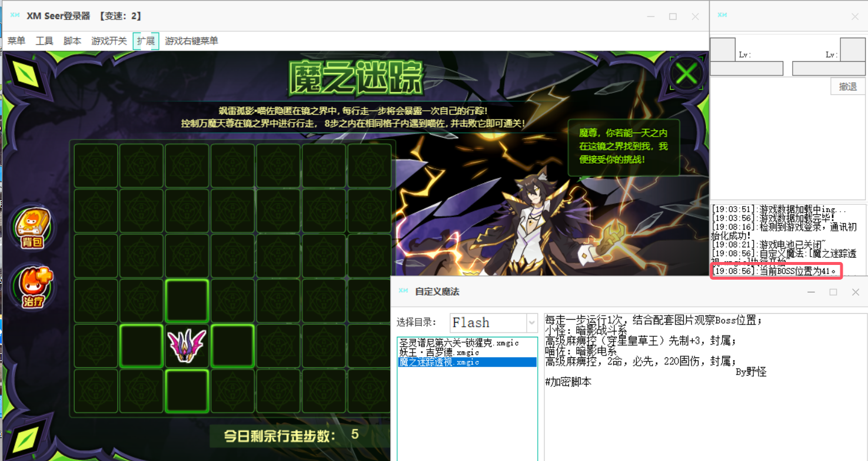This screenshot has width=868, height=461.
Task: Expand the 选择目录 Flash dropdown
Action: click(532, 323)
